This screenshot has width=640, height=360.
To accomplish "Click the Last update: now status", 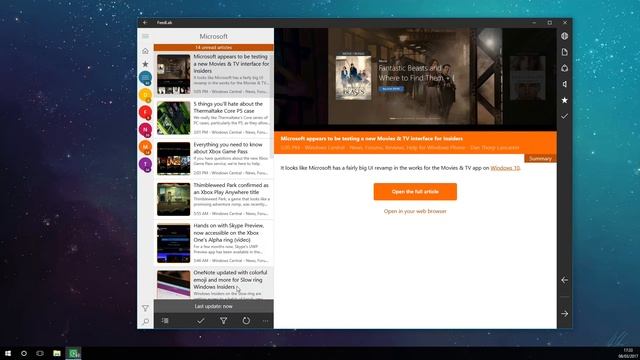I will coord(213,306).
